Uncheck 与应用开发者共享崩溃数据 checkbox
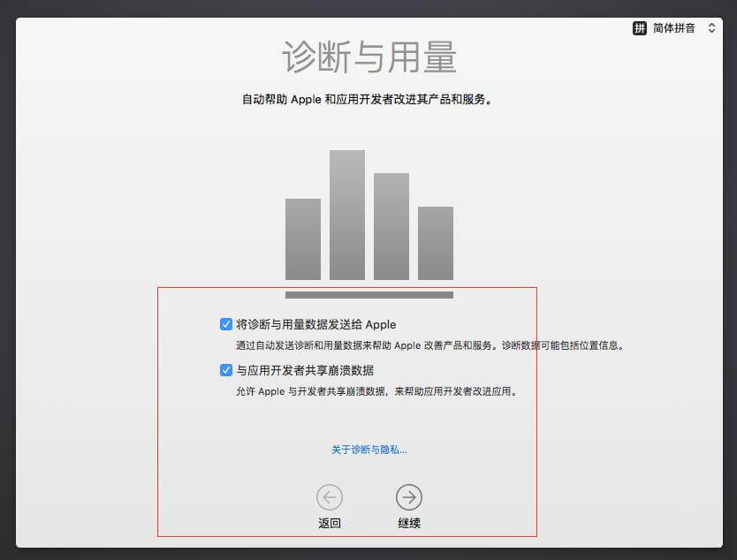The height and width of the screenshot is (560, 737). coord(226,370)
